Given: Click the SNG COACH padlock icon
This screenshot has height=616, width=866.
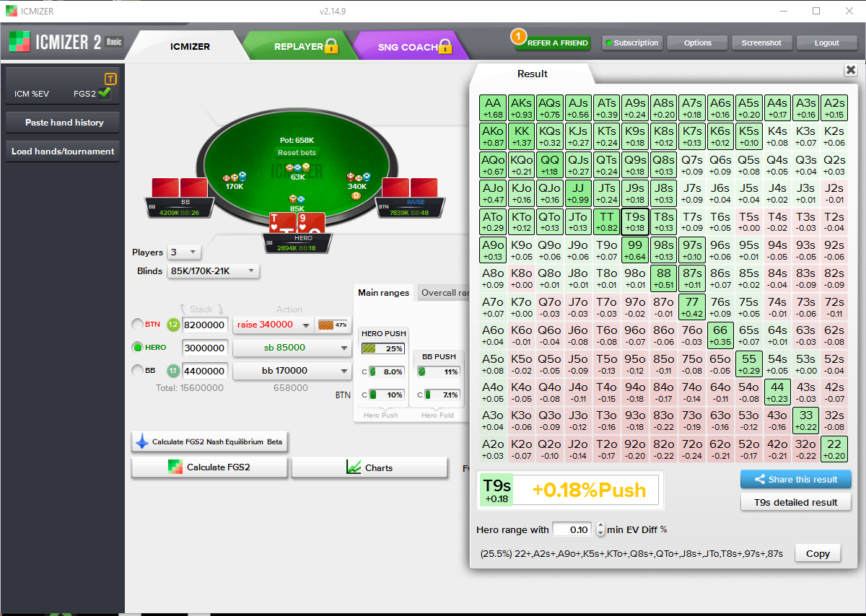Looking at the screenshot, I should 445,47.
